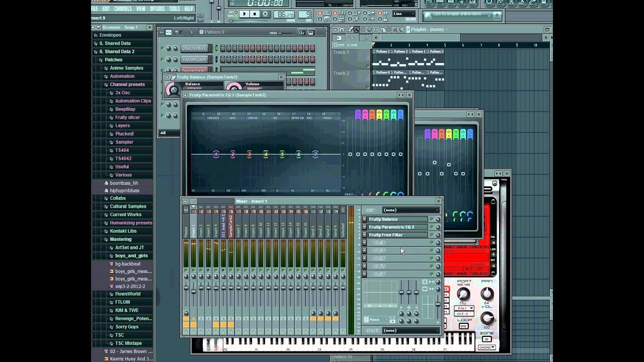
Task: Click the VOL knob on SampleTank
Action: 487,318
